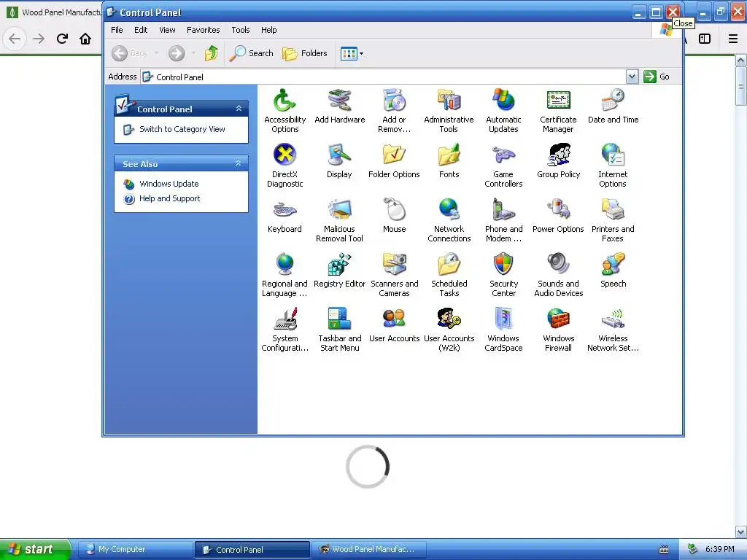Open Taskbar and Start Menu icon
Viewport: 747px width, 560px height.
click(x=339, y=330)
